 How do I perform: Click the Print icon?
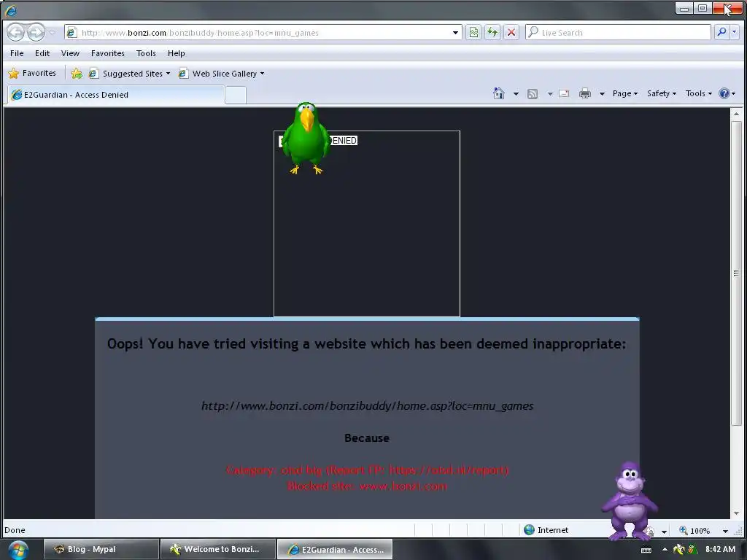point(585,94)
